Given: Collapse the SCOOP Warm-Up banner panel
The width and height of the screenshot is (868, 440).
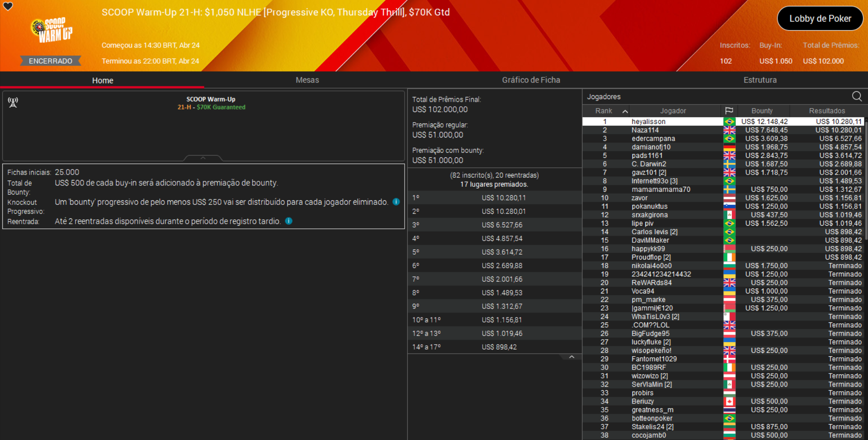Looking at the screenshot, I should point(203,158).
